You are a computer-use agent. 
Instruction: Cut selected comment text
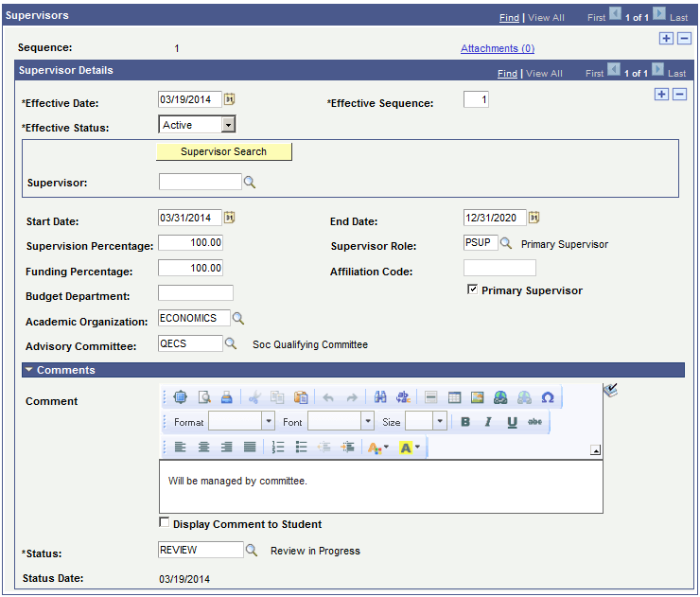[254, 397]
